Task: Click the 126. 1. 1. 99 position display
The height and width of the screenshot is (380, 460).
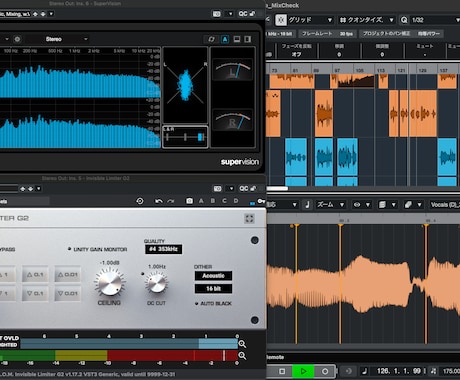Action: pos(399,371)
